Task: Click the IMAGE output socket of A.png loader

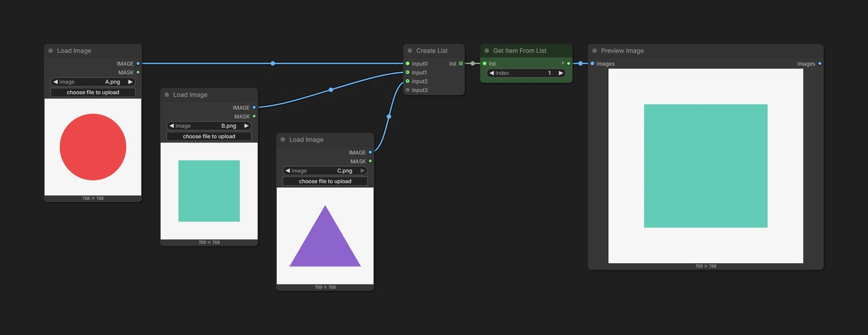Action: coord(138,64)
